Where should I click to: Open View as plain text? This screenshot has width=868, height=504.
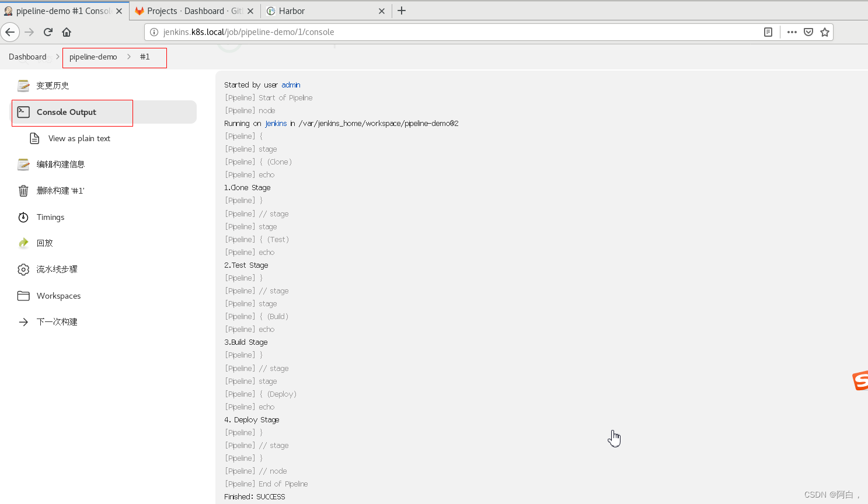79,138
